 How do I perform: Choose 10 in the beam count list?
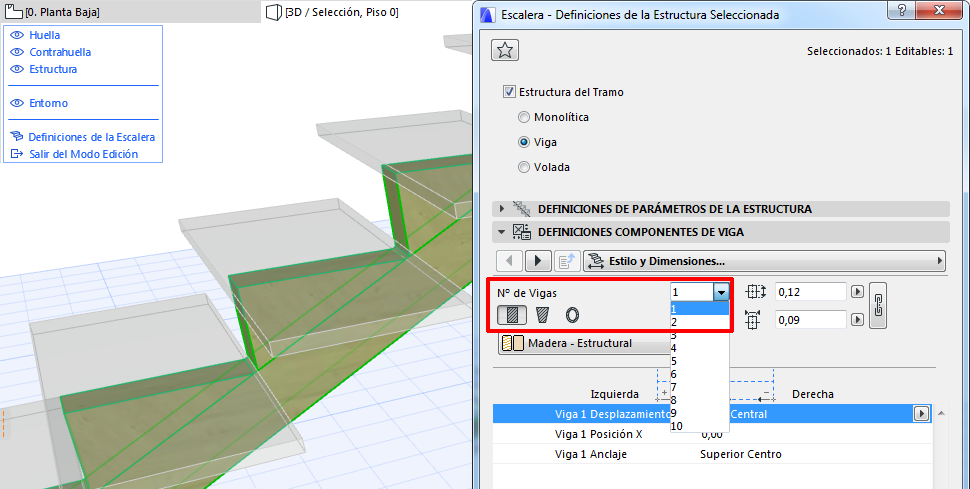pos(700,426)
